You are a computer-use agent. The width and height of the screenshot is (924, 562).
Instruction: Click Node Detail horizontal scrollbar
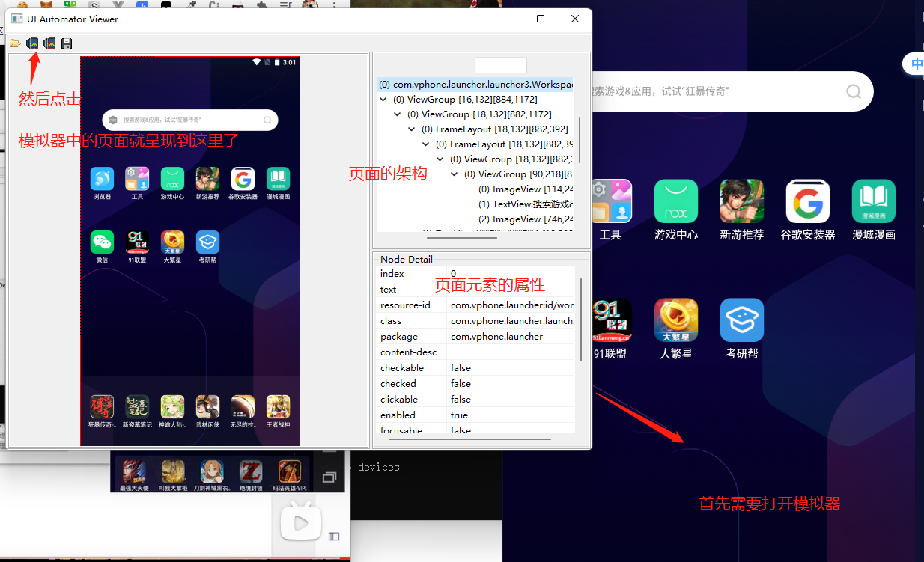[x=471, y=439]
